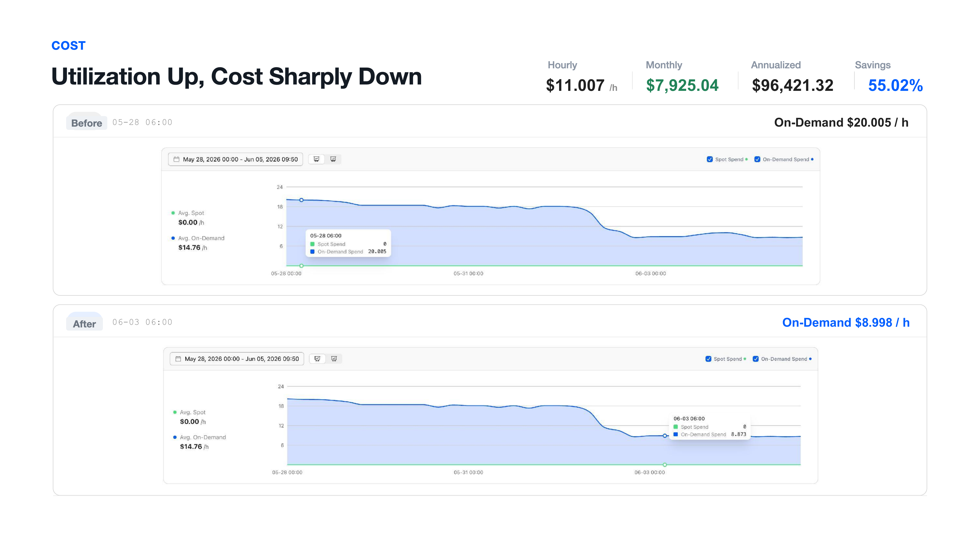Viewport: 980px width, 551px height.
Task: Click On-Demand $8.998 / h text
Action: pos(846,323)
